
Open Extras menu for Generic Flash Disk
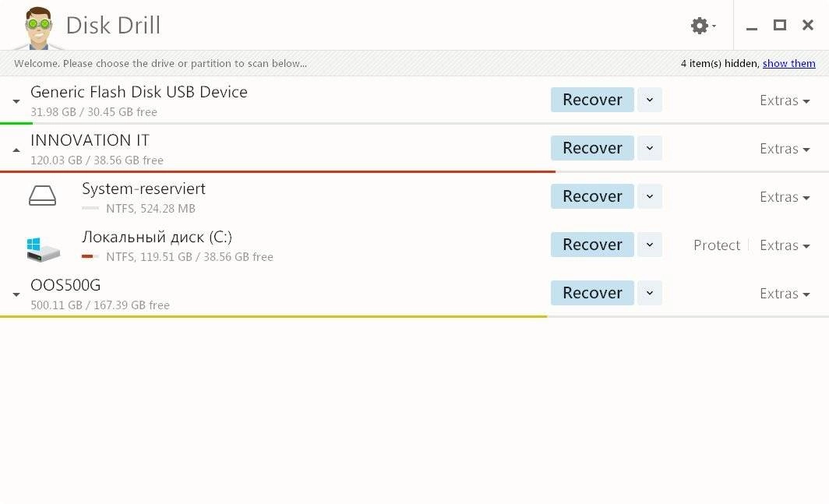click(x=785, y=100)
